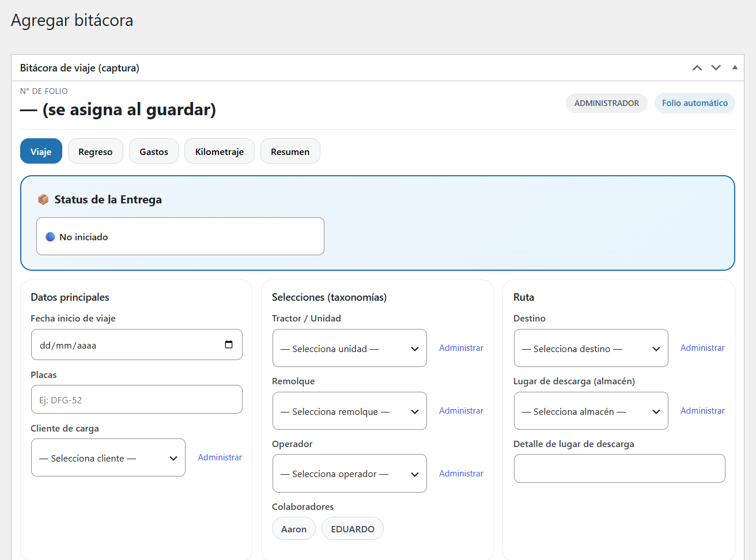Viewport: 756px width, 560px height.
Task: Collapse the Bitácora de viaje panel triangle
Action: coord(735,67)
